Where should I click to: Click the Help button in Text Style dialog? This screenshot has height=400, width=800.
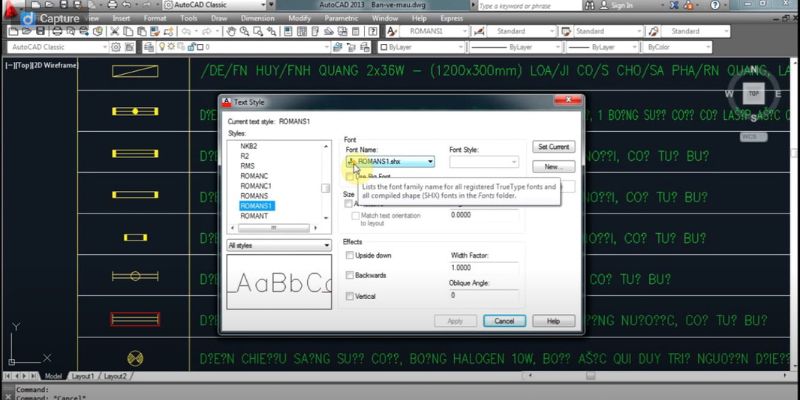coord(554,321)
